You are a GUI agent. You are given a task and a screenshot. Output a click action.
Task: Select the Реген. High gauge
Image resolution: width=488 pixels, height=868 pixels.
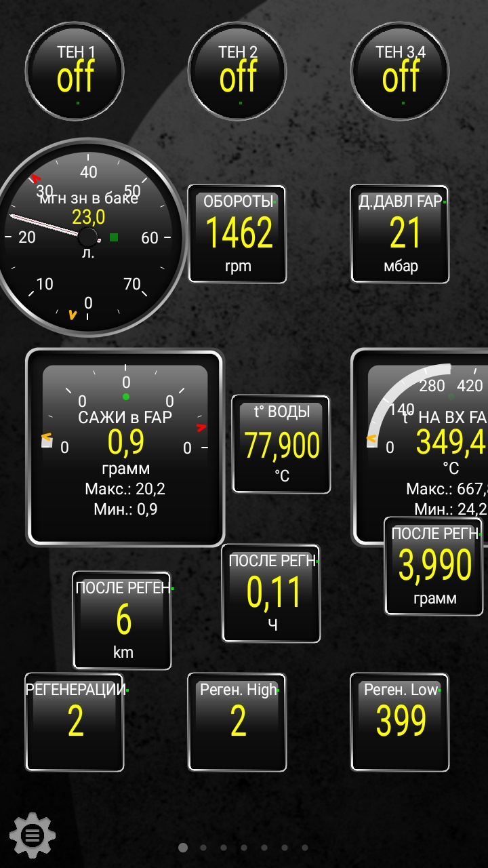(x=237, y=722)
